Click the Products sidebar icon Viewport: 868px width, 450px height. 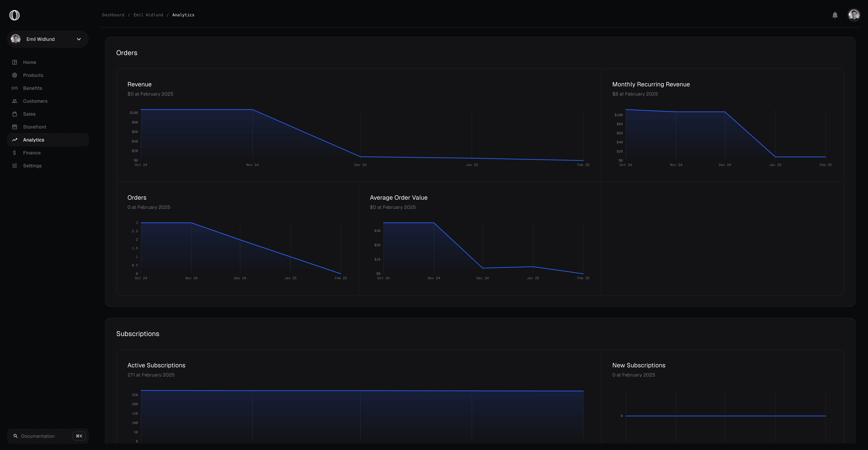pos(14,75)
